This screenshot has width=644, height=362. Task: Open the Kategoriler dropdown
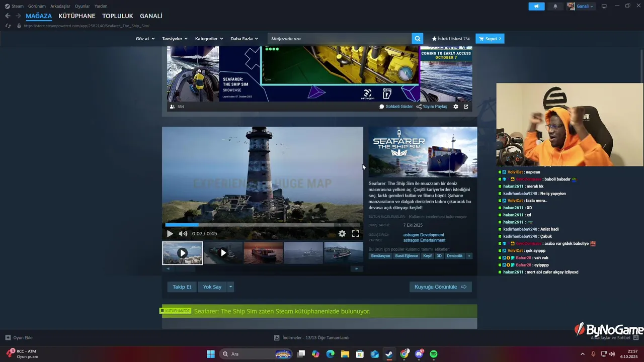[209, 39]
